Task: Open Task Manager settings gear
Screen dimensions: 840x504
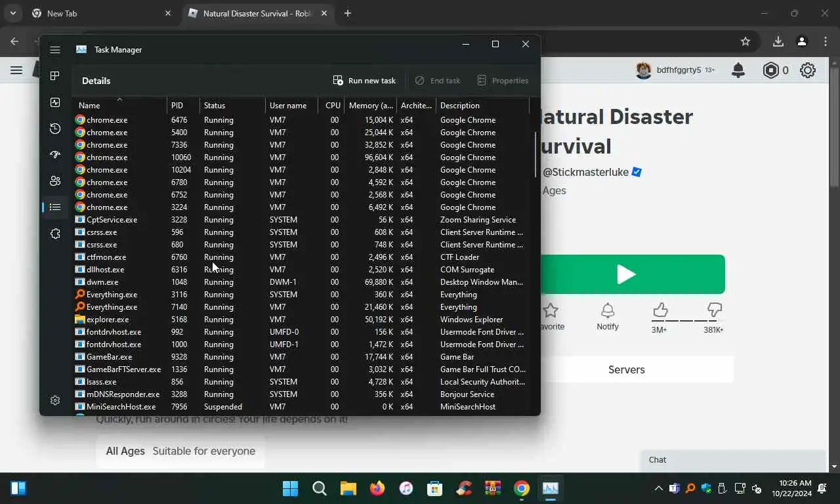Action: tap(55, 400)
